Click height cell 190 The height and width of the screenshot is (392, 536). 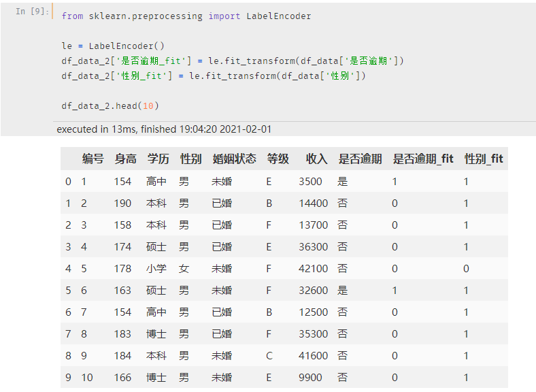122,203
